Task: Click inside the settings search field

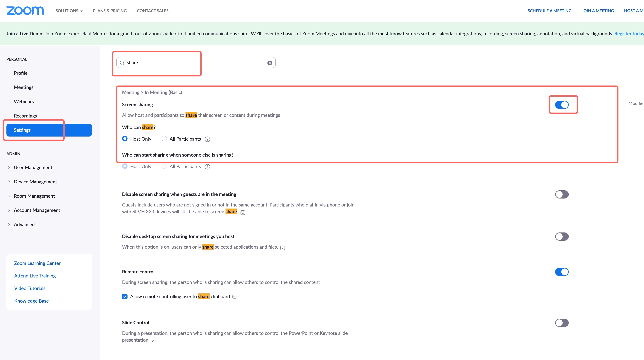Action: pos(195,63)
